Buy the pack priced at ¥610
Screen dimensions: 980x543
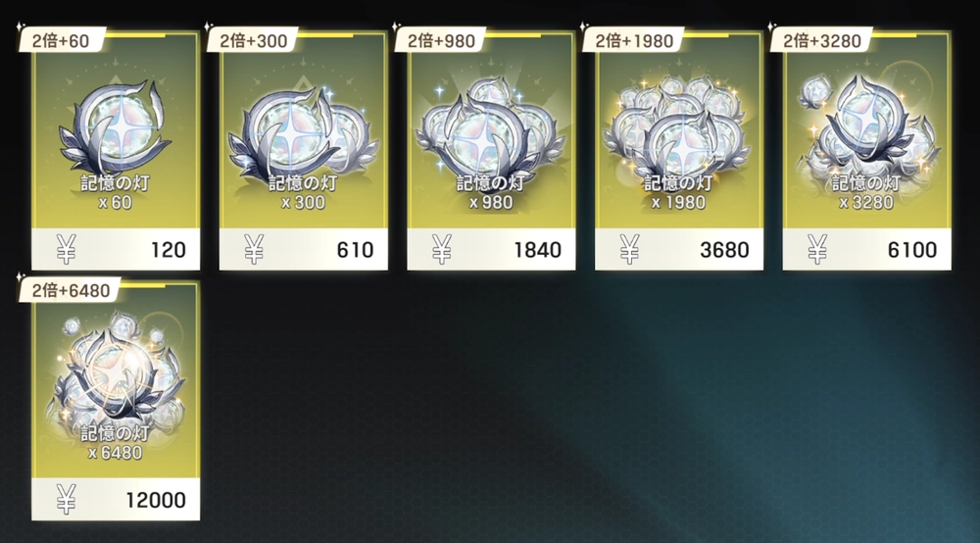[303, 249]
